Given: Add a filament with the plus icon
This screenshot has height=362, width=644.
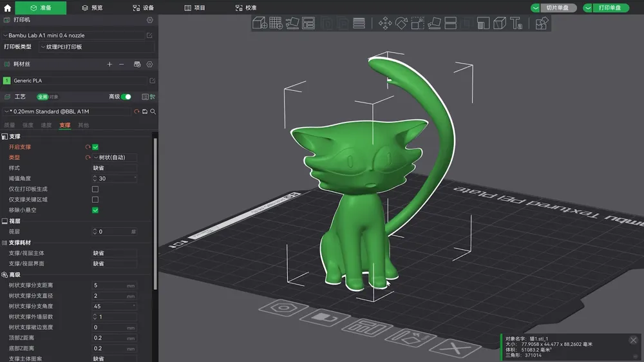Looking at the screenshot, I should point(109,64).
